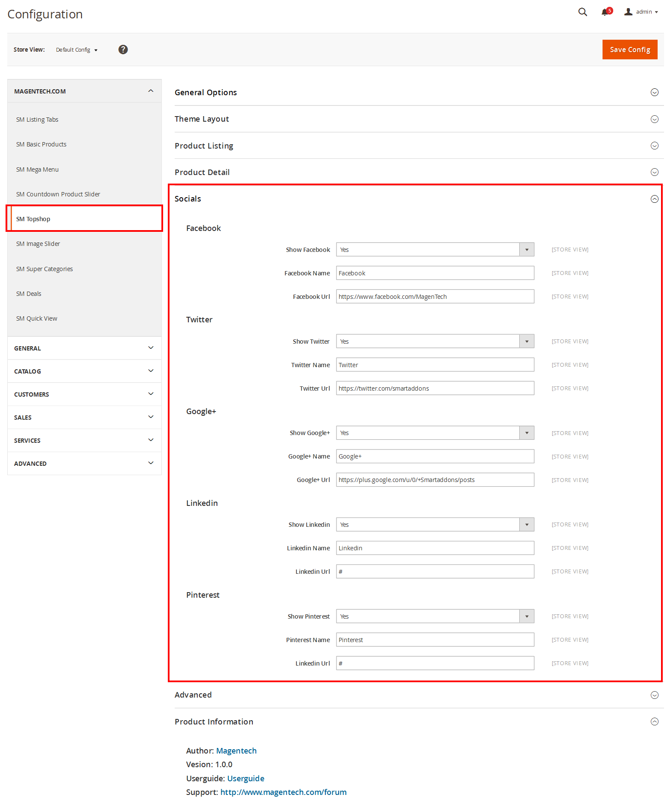Screen dimensions: 670x812
Task: Open the Show Facebook dropdown
Action: coord(435,250)
